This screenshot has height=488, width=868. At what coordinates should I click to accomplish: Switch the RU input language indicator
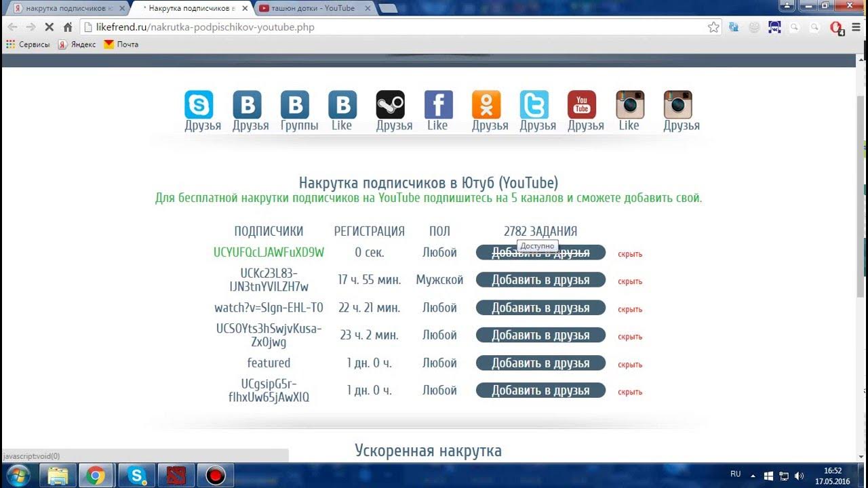click(735, 474)
